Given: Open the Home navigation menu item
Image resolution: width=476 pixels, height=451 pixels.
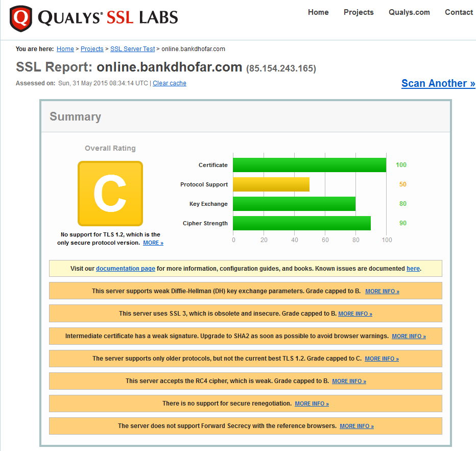Looking at the screenshot, I should (x=318, y=12).
